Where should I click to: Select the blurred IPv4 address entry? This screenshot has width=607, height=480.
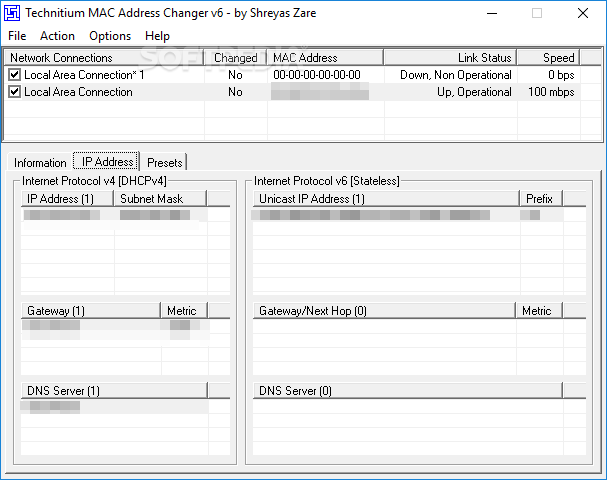click(x=62, y=215)
